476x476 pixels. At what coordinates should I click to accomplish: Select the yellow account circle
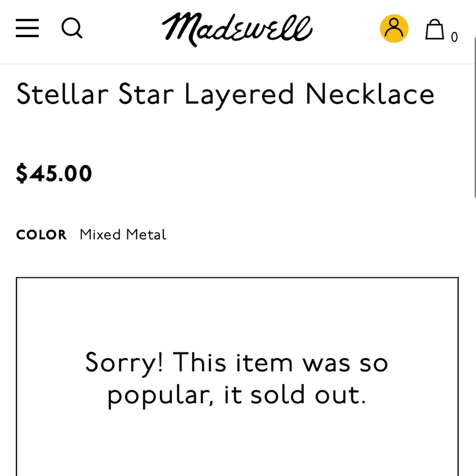(x=394, y=29)
